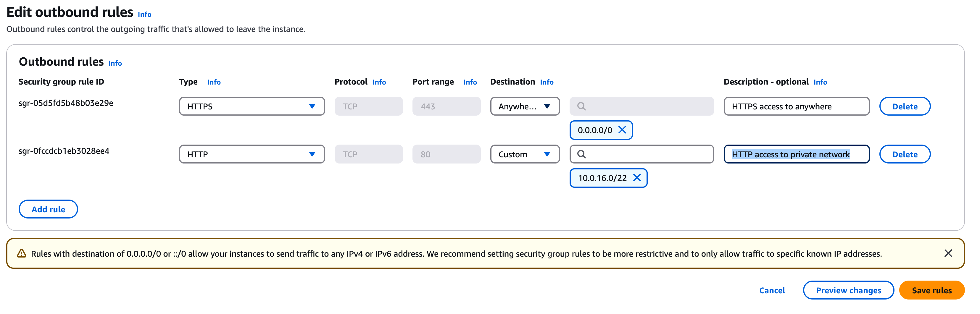Remove the 10.0.16.0/22 destination chip
This screenshot has height=314, width=980.
pyautogui.click(x=637, y=178)
